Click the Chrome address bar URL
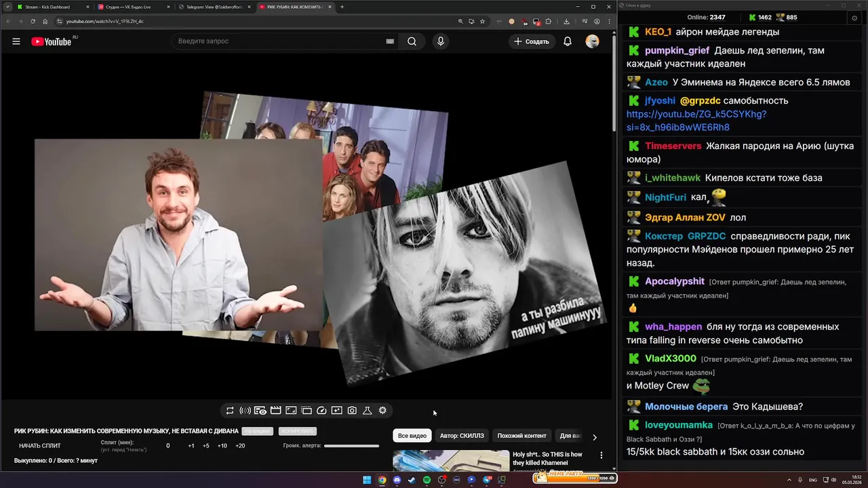The width and height of the screenshot is (868, 488). click(x=104, y=21)
